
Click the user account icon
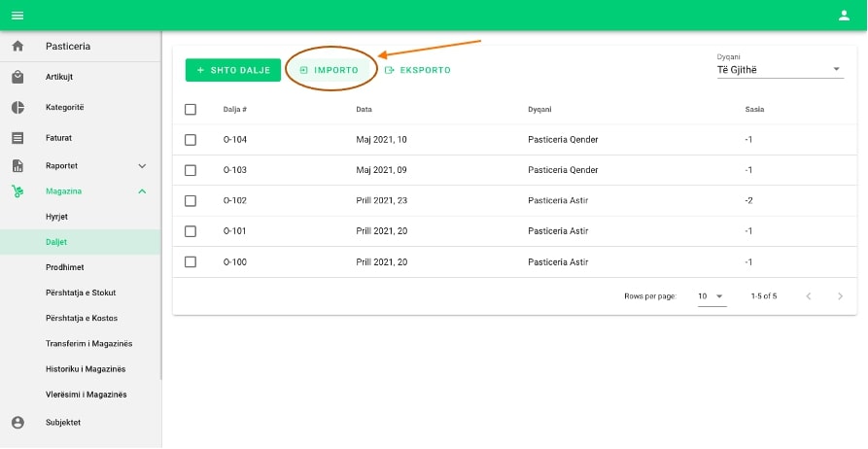pos(844,15)
